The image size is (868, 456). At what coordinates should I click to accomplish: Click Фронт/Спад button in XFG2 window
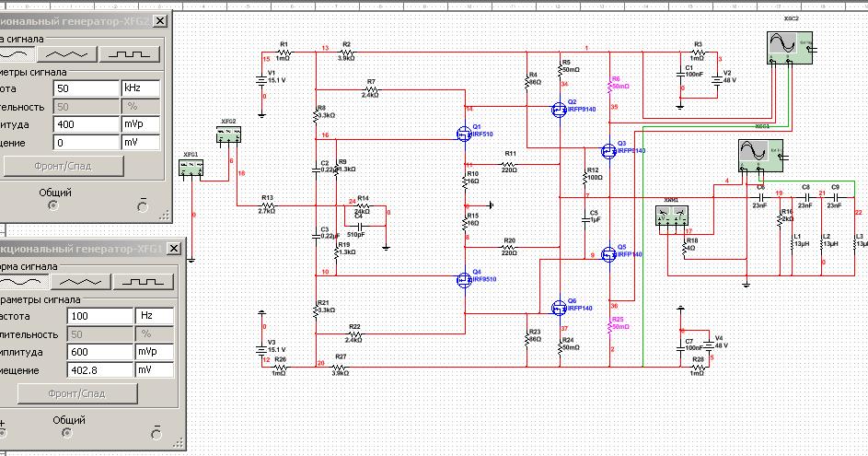64,166
